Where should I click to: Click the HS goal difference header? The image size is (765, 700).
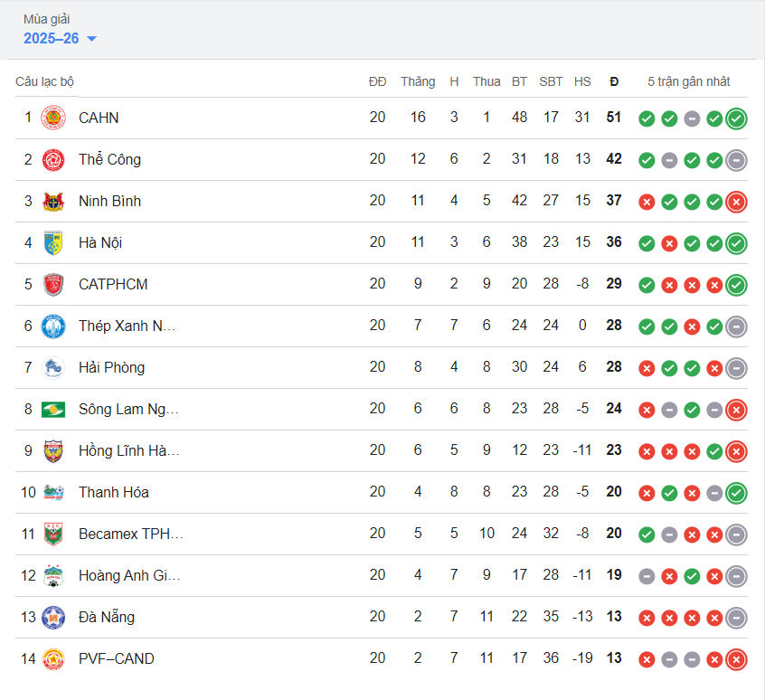point(582,81)
